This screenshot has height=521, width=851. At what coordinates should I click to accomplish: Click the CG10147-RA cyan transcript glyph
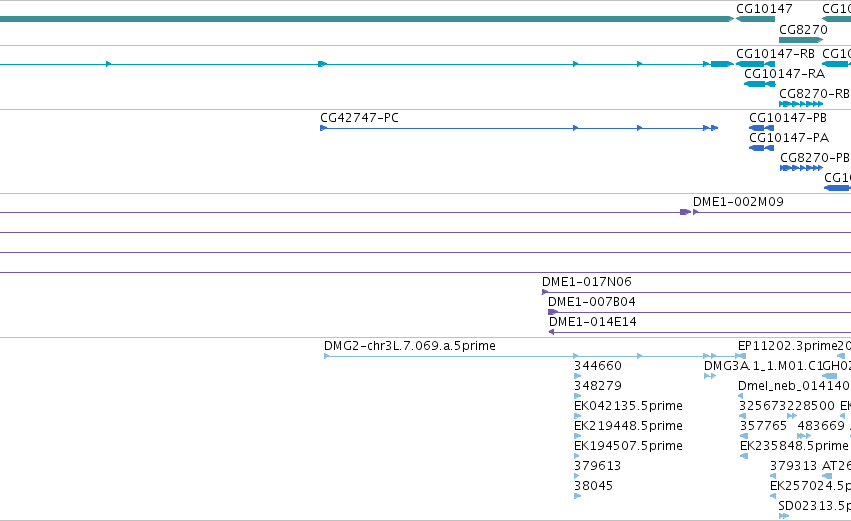759,84
